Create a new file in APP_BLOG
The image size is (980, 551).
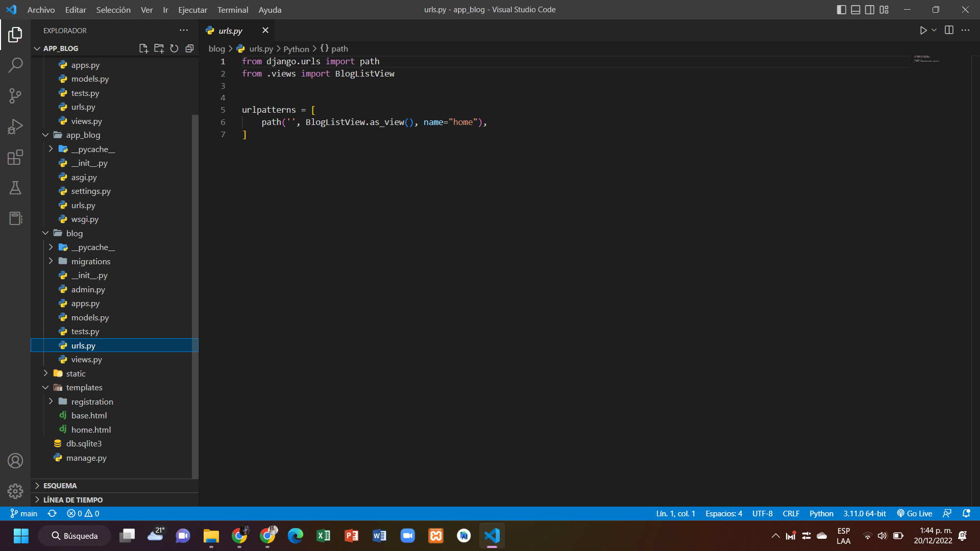143,48
